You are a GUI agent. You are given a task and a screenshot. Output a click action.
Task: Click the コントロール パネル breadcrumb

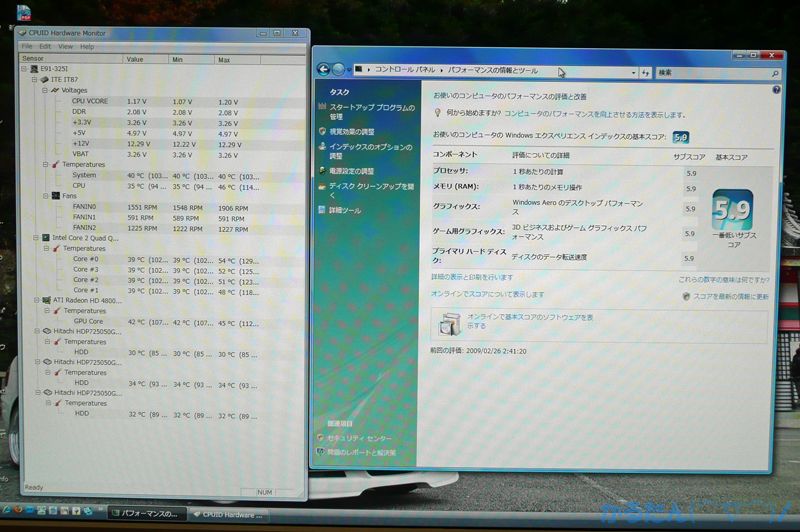405,69
